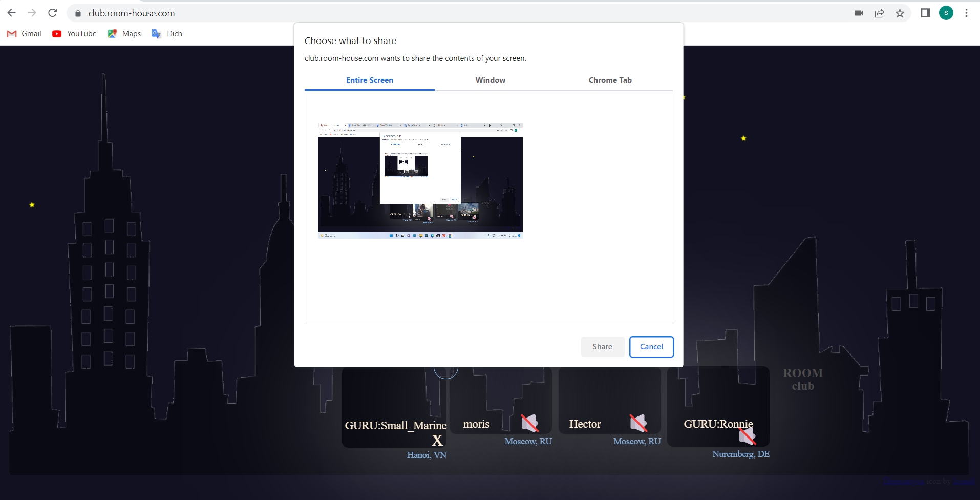Pick the entire screen preview thumbnail
This screenshot has width=980, height=500.
pyautogui.click(x=420, y=181)
